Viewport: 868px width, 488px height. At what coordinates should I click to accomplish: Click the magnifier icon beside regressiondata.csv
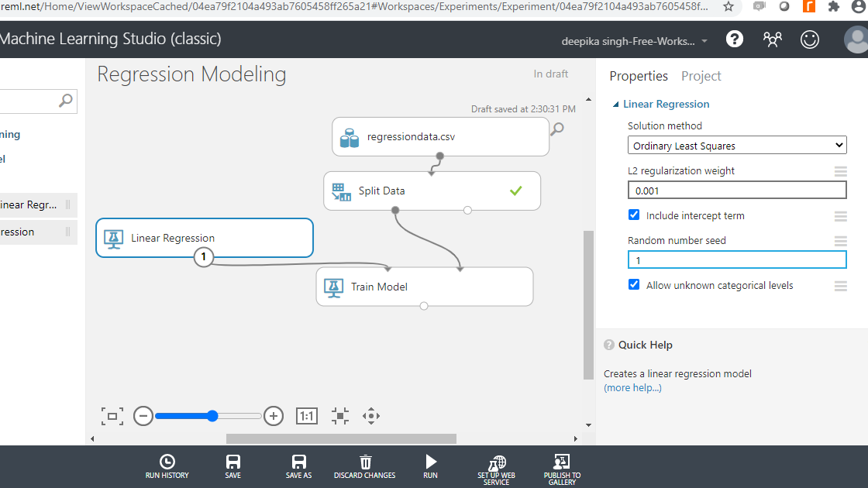pos(557,129)
